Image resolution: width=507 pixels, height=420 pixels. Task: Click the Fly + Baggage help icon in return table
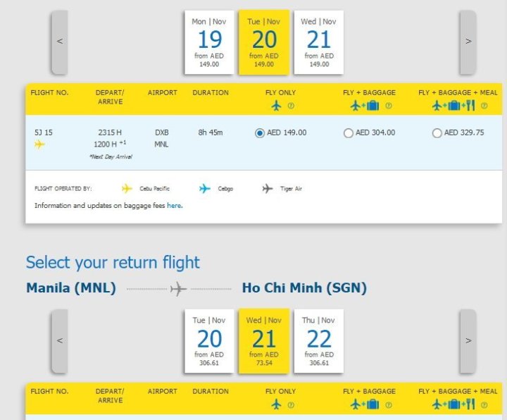pos(388,405)
